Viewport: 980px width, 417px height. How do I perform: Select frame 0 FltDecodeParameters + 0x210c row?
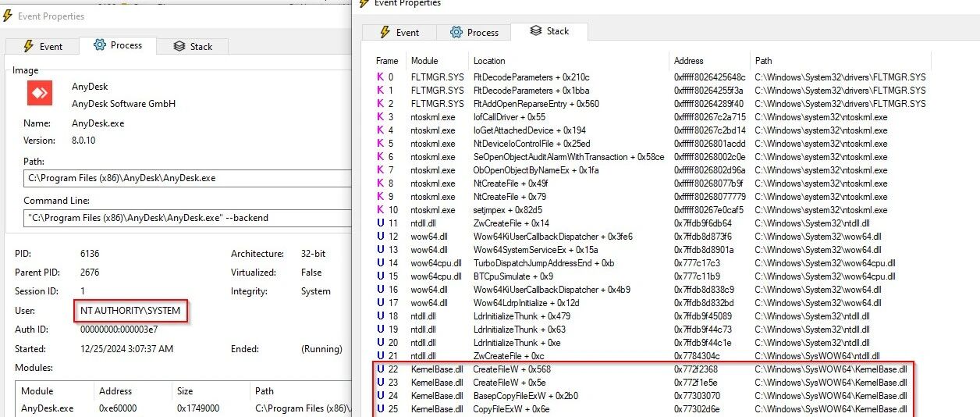pyautogui.click(x=651, y=77)
